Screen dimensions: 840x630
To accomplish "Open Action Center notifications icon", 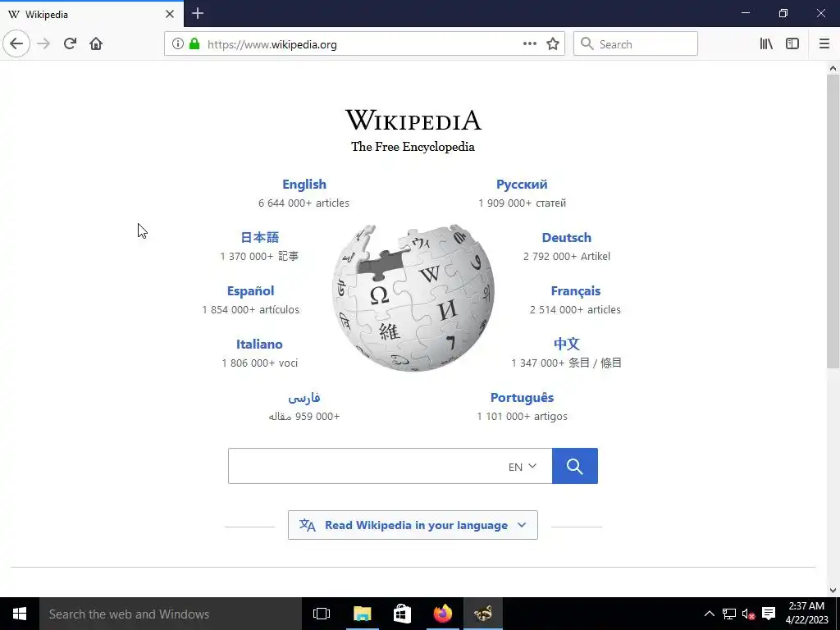I will 769,614.
